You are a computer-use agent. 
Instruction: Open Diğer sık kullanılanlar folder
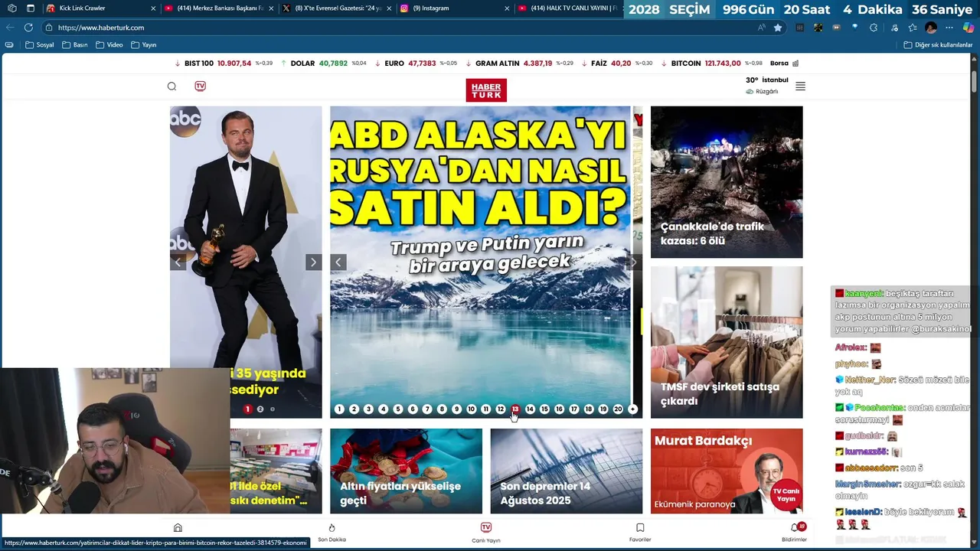click(x=938, y=44)
